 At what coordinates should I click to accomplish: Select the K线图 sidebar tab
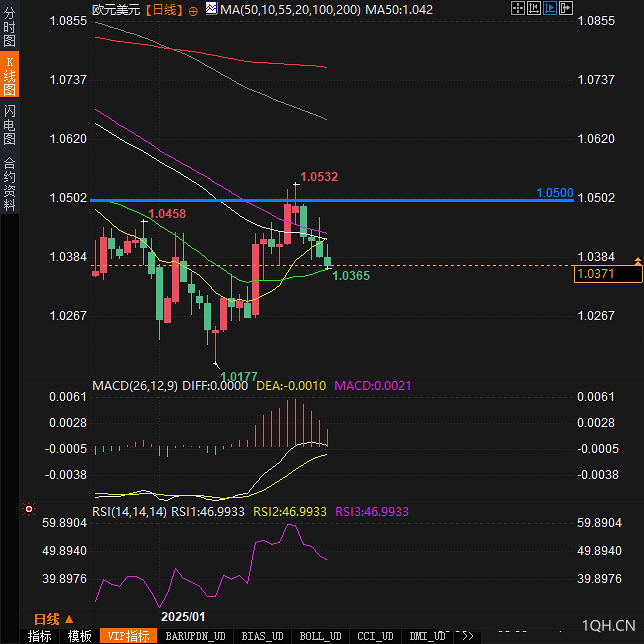(x=9, y=74)
